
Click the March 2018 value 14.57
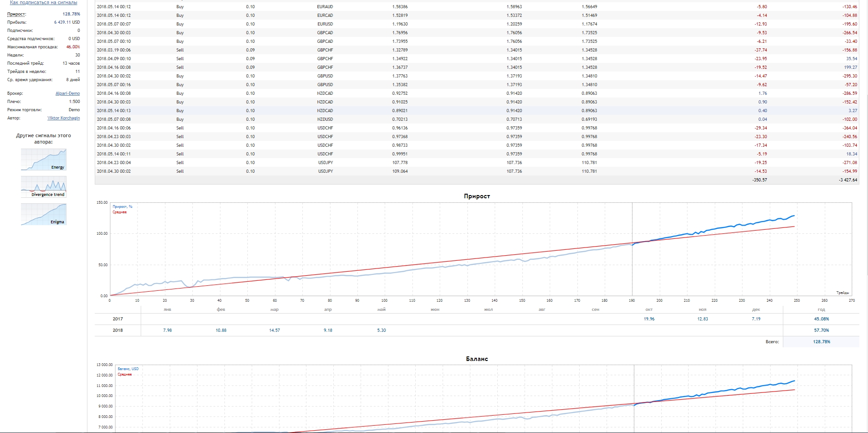click(x=275, y=330)
